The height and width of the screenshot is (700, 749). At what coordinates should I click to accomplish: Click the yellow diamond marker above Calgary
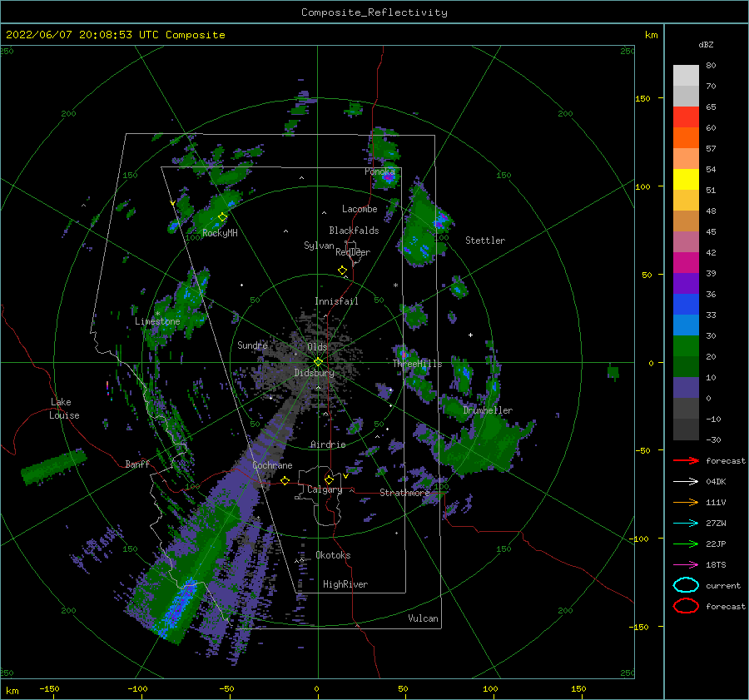point(329,479)
